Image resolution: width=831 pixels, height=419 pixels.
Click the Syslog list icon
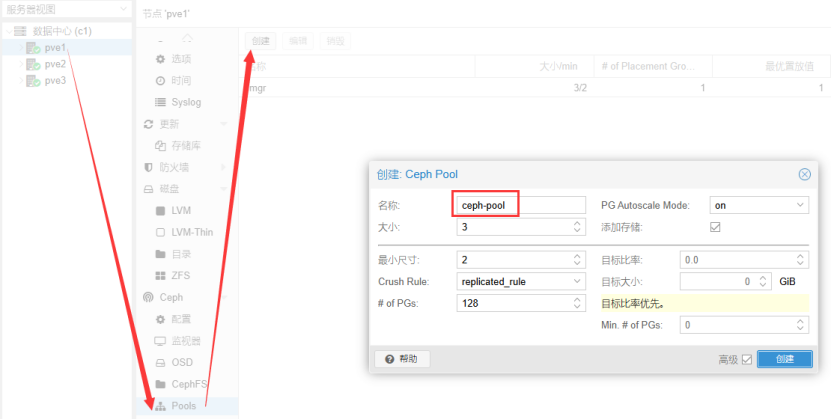[160, 103]
